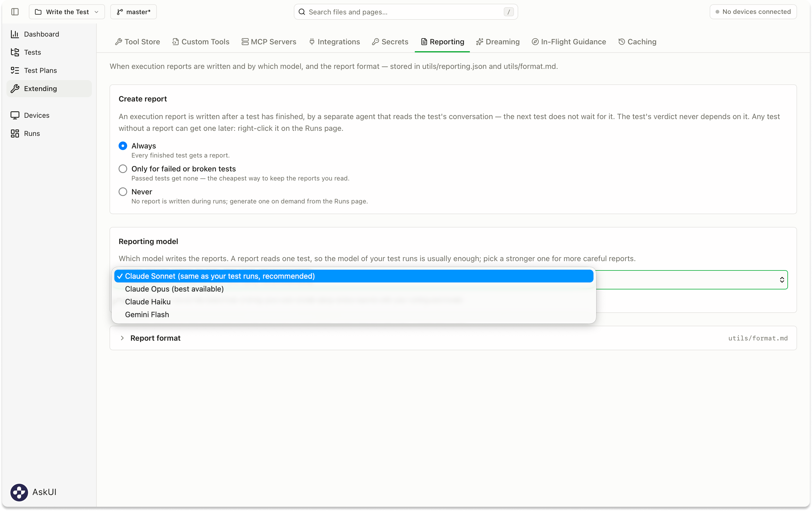Open Test Plans section
Image resolution: width=812 pixels, height=511 pixels.
(49, 70)
